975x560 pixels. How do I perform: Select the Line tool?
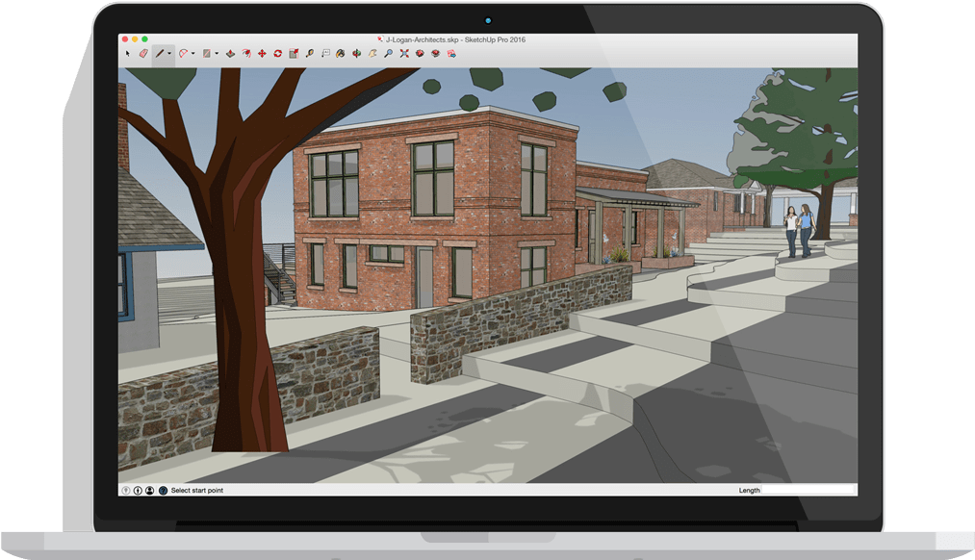pyautogui.click(x=159, y=55)
